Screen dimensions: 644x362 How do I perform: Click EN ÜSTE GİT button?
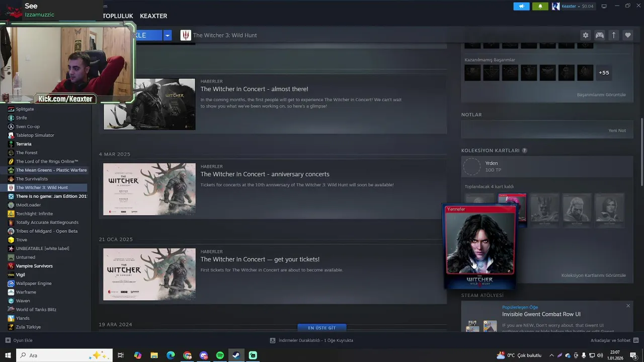[322, 328]
